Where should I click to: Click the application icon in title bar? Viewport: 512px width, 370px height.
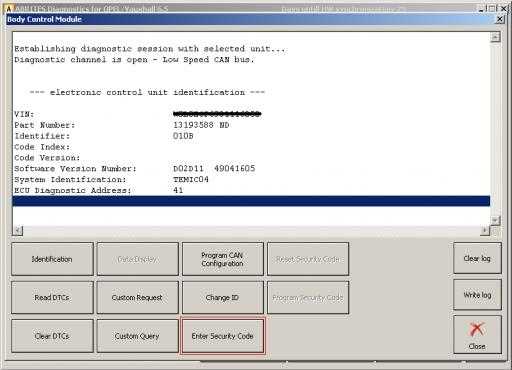(9, 8)
